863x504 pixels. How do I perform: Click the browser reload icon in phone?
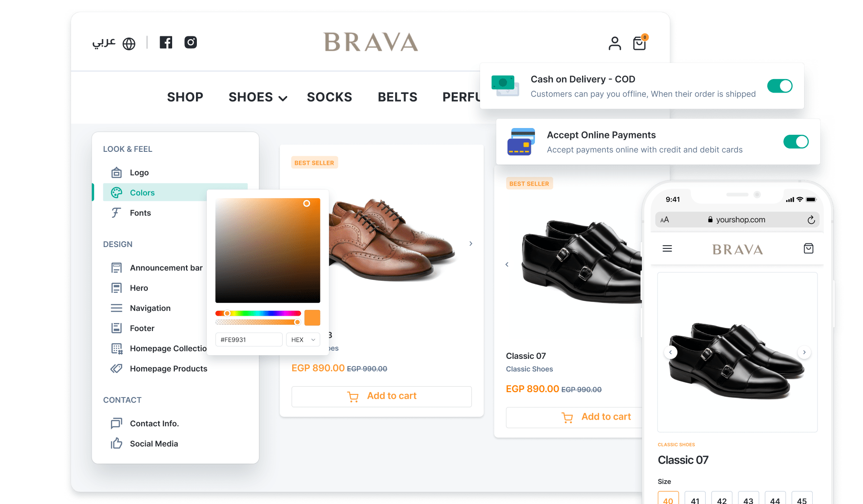click(811, 220)
